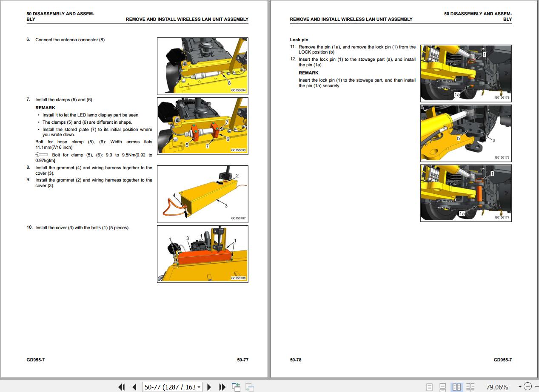Zoom out with the minus button

click(x=528, y=386)
